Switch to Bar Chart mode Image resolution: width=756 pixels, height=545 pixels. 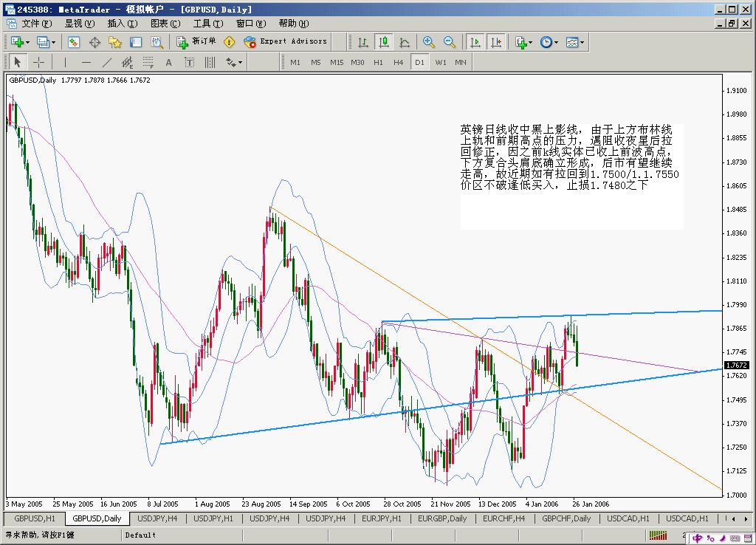363,42
